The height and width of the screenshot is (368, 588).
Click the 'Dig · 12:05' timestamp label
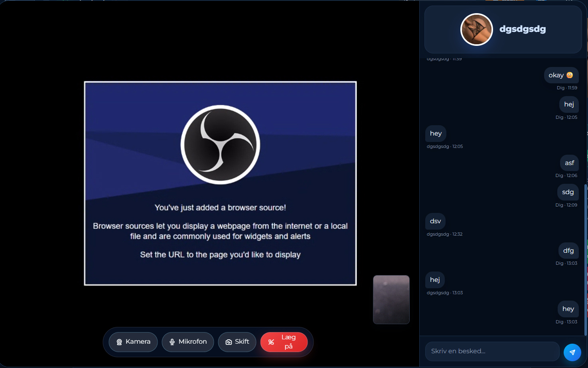pyautogui.click(x=566, y=118)
